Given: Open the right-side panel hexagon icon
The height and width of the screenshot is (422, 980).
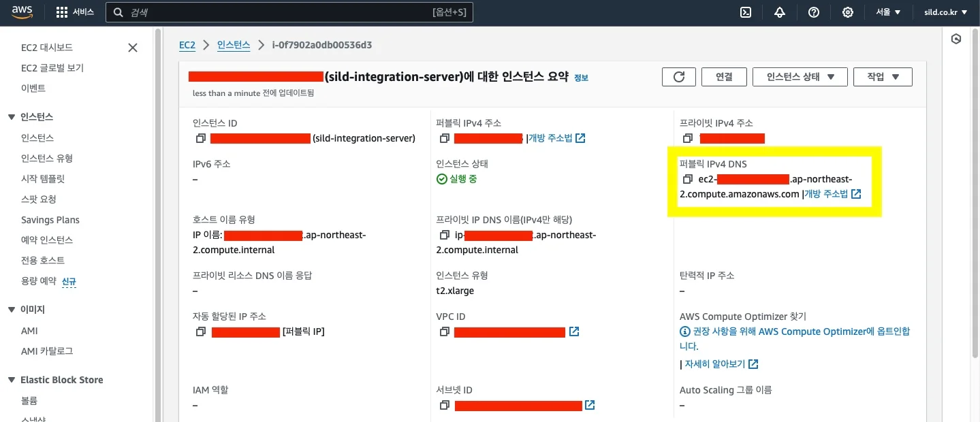Looking at the screenshot, I should coord(956,39).
